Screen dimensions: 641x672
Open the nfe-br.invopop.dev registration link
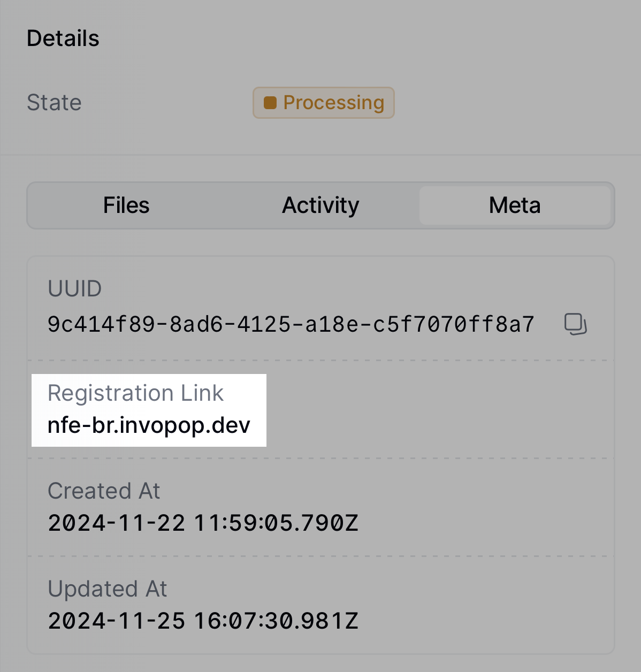tap(149, 425)
